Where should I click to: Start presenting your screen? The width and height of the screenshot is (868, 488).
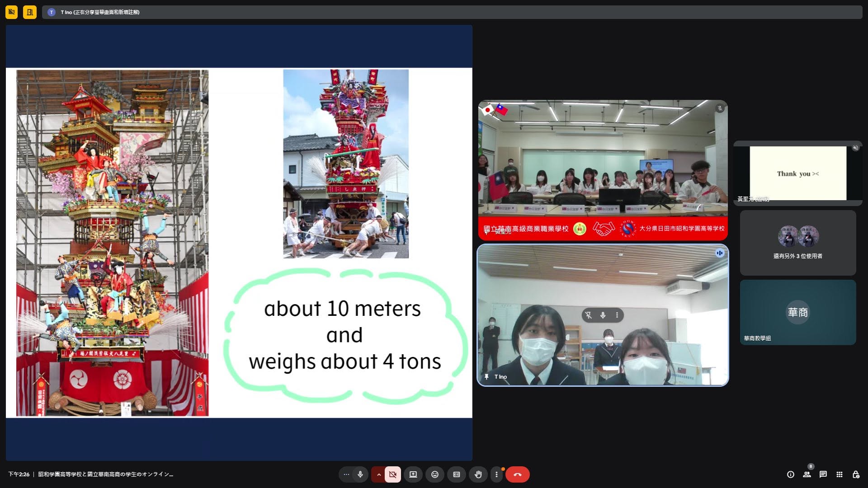pos(413,474)
